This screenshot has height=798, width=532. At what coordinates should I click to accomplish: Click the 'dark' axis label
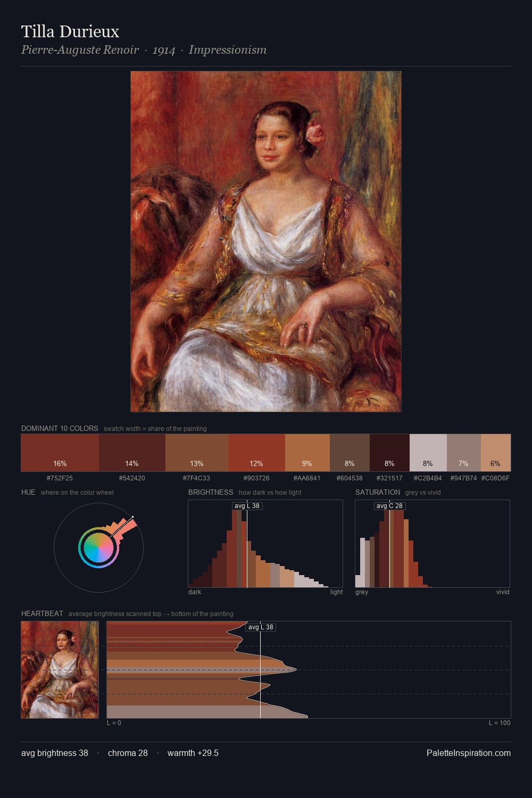(195, 592)
